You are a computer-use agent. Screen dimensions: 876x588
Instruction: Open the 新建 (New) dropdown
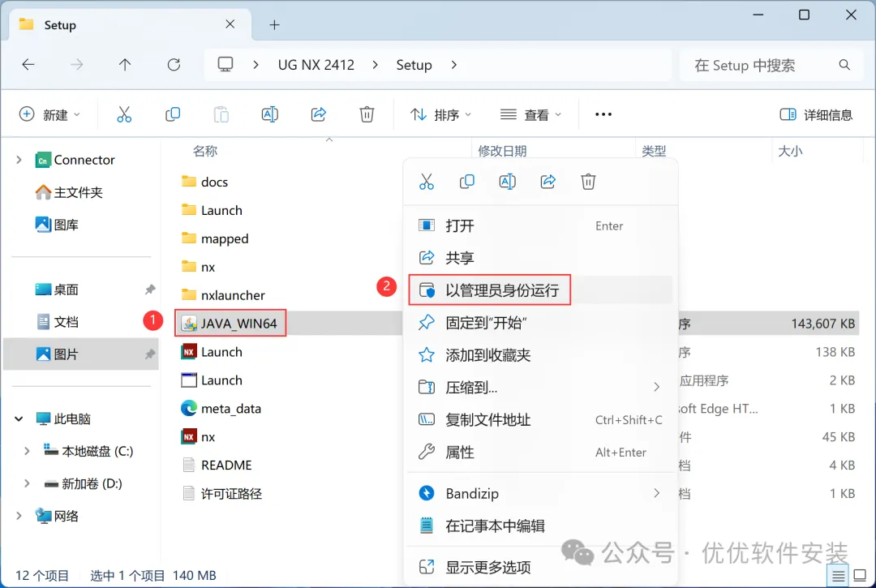pyautogui.click(x=50, y=114)
